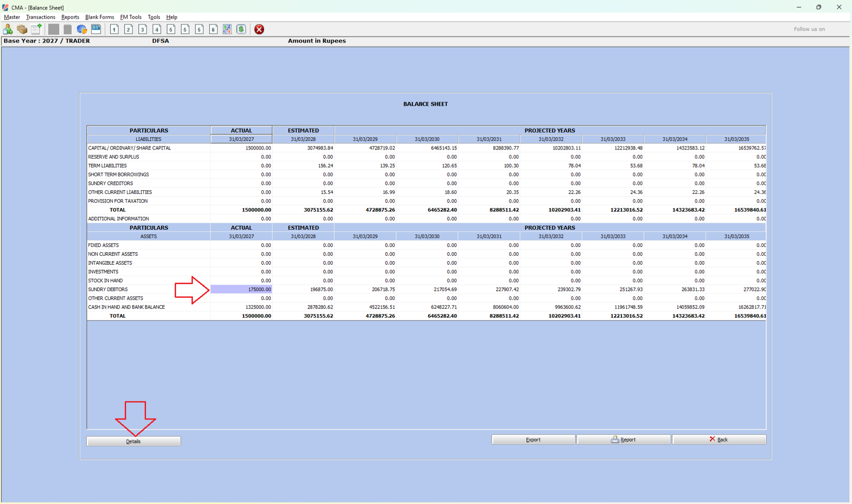
Task: Click the Back button
Action: [x=719, y=440]
